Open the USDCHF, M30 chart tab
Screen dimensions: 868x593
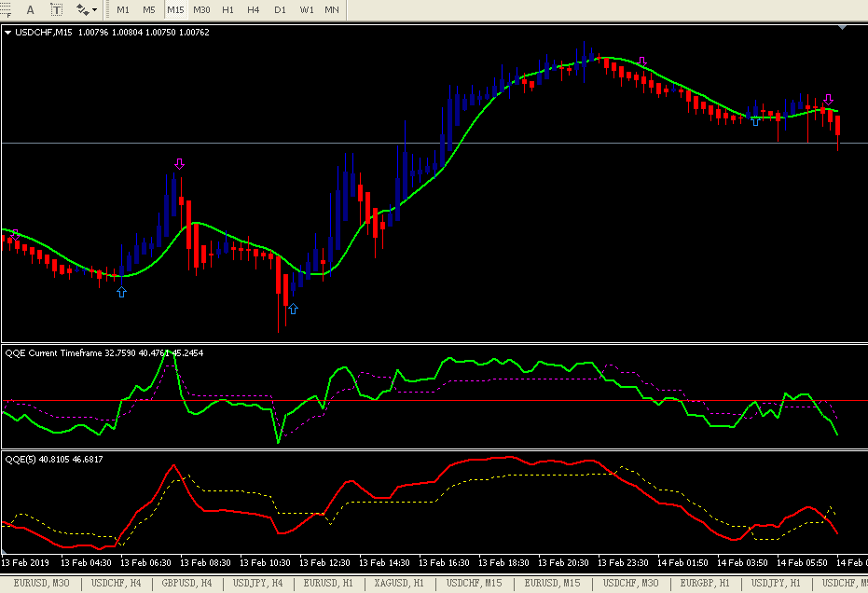click(x=630, y=583)
